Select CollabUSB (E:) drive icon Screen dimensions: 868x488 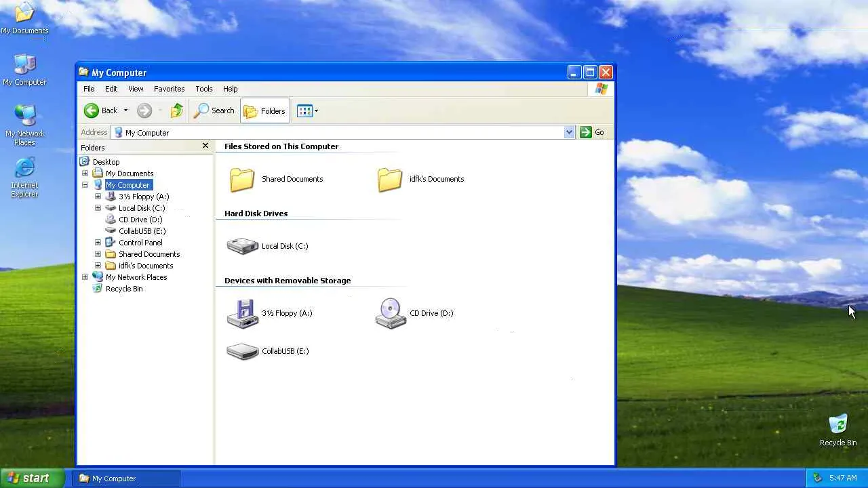click(x=242, y=351)
